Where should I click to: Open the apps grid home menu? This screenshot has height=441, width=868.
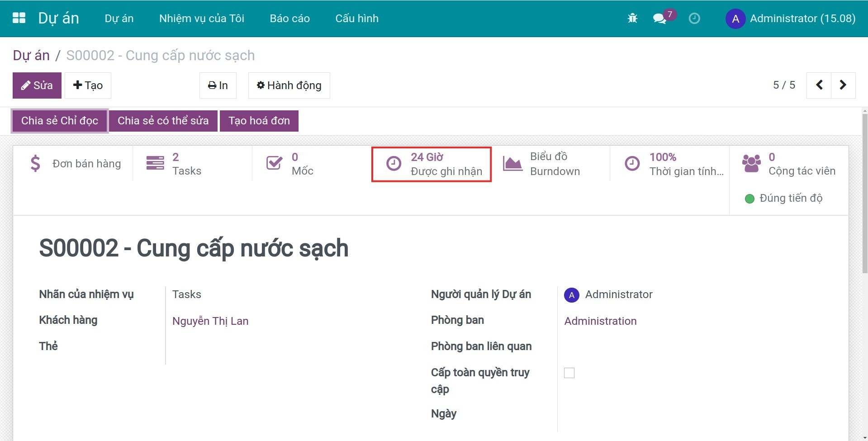click(19, 18)
